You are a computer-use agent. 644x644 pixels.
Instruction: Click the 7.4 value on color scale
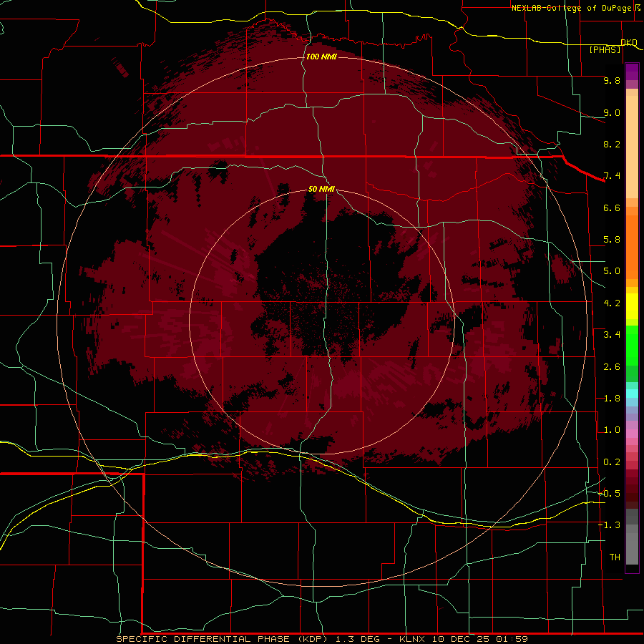click(612, 176)
